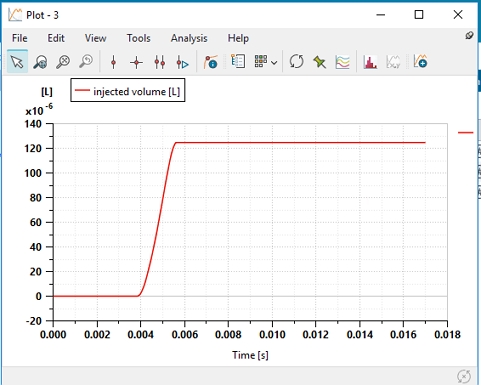Screen dimensions: 481x385
Task: Click the x10 -6 axis scale label
Action: tap(39, 110)
